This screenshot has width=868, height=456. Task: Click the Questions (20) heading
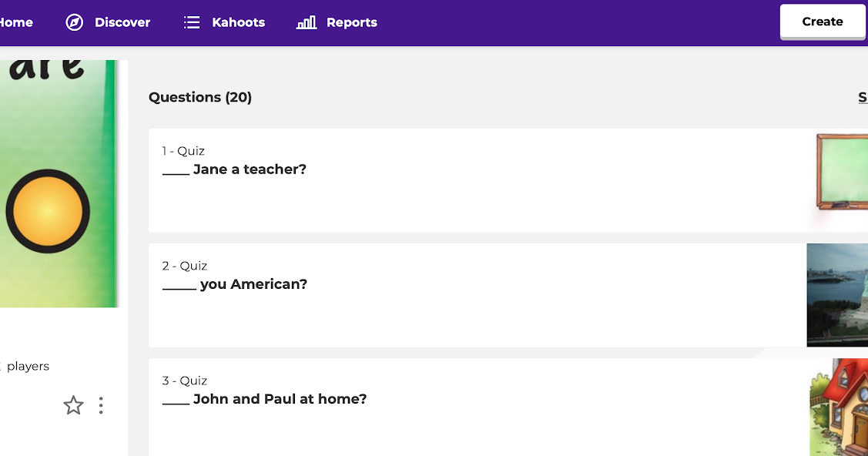pyautogui.click(x=200, y=97)
